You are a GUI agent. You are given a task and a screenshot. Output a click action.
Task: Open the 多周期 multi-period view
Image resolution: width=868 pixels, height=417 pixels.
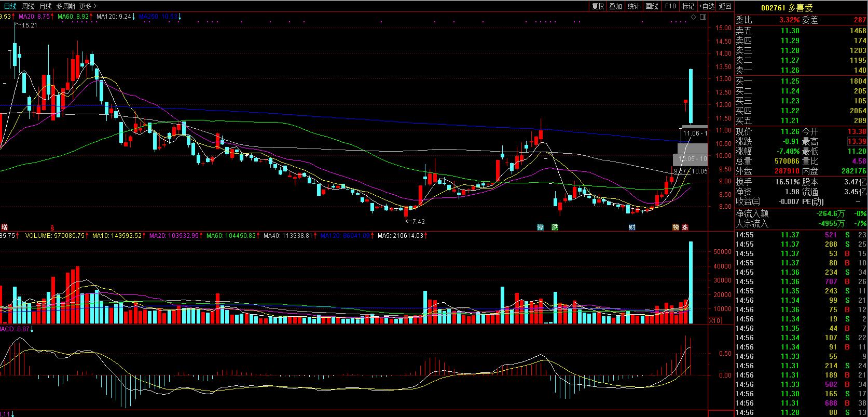coord(65,6)
